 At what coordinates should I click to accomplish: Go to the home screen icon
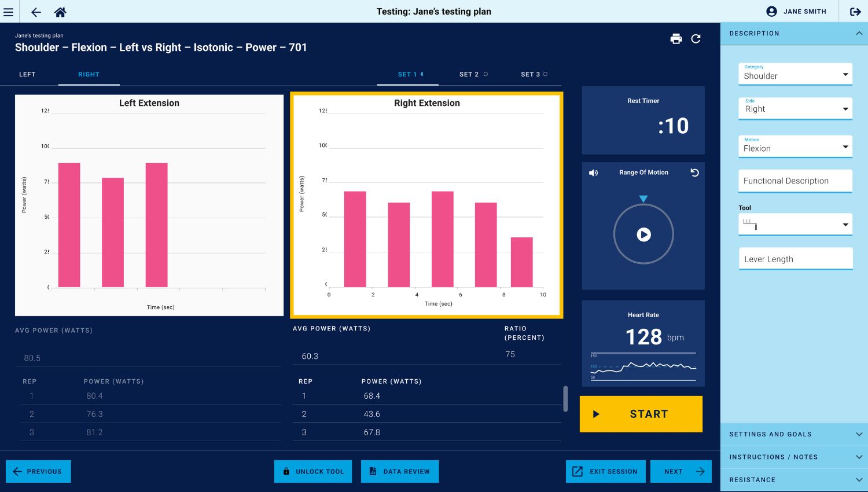click(x=60, y=12)
